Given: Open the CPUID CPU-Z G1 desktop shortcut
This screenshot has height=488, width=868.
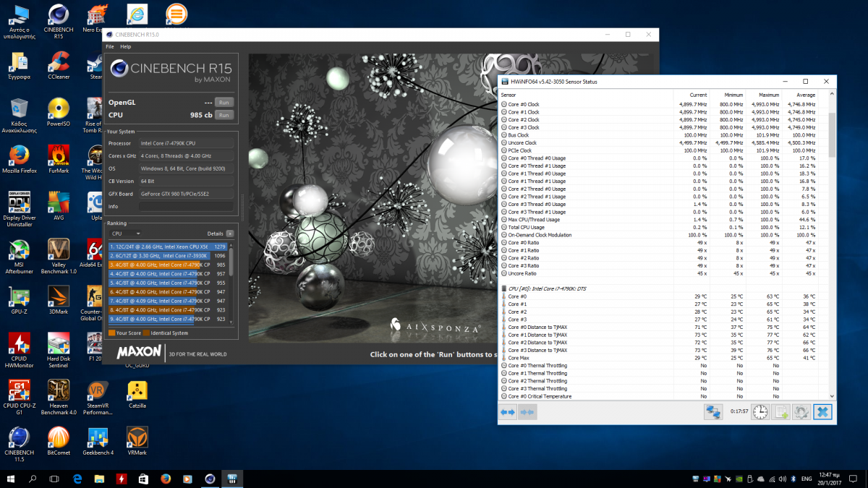Looking at the screenshot, I should coord(20,398).
